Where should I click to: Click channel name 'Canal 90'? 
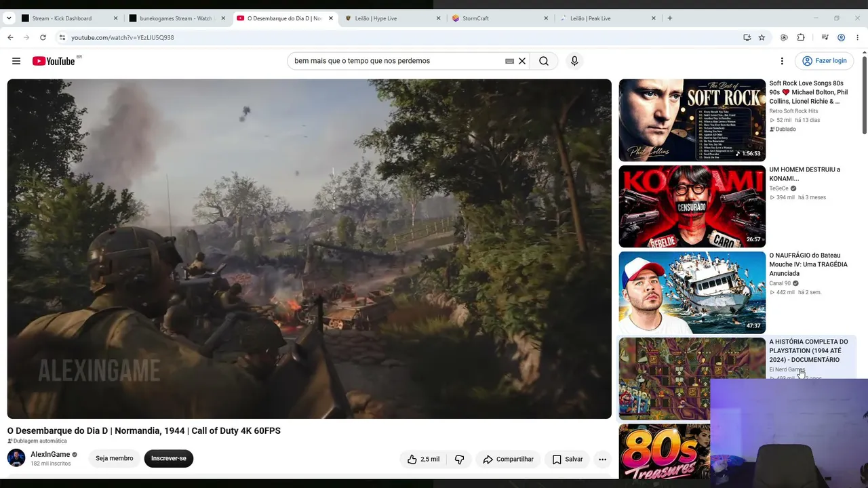[780, 283]
